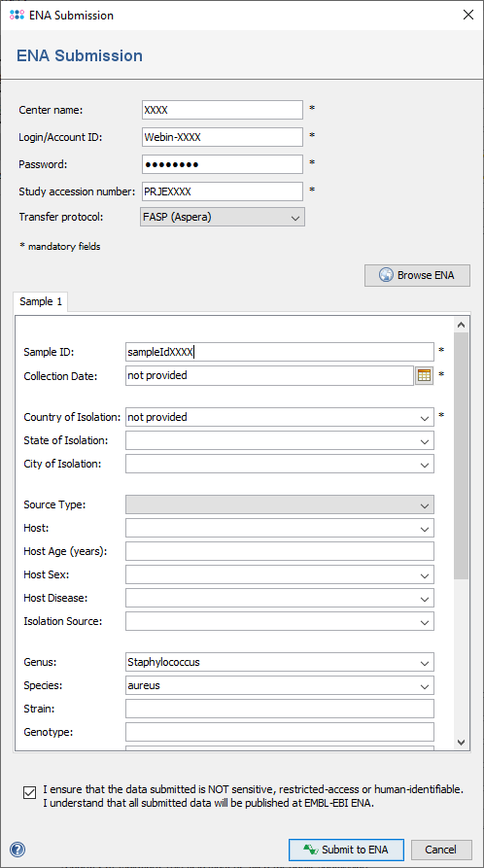
Task: Expand the Isolation Source dropdown
Action: coord(424,622)
